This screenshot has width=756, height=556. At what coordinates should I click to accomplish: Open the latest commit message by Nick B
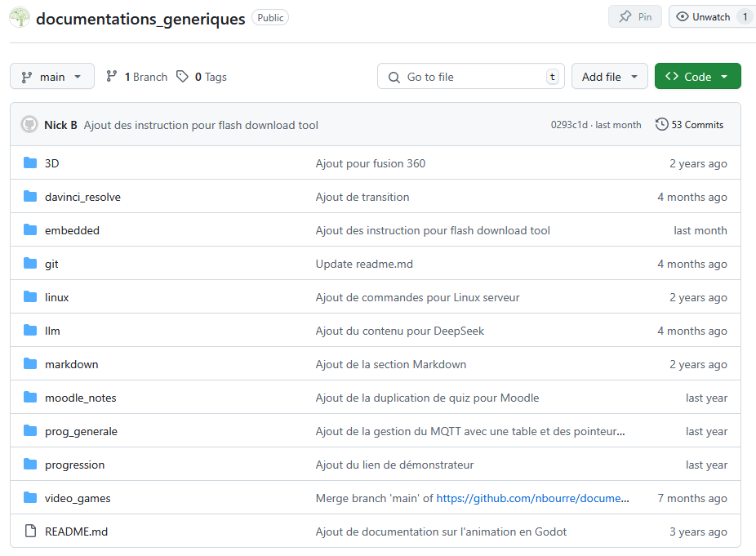pos(201,125)
